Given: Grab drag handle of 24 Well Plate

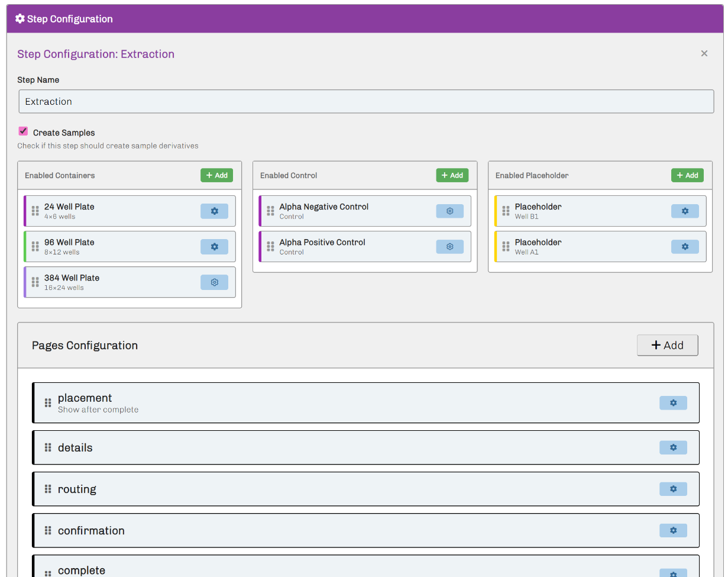Looking at the screenshot, I should point(35,211).
